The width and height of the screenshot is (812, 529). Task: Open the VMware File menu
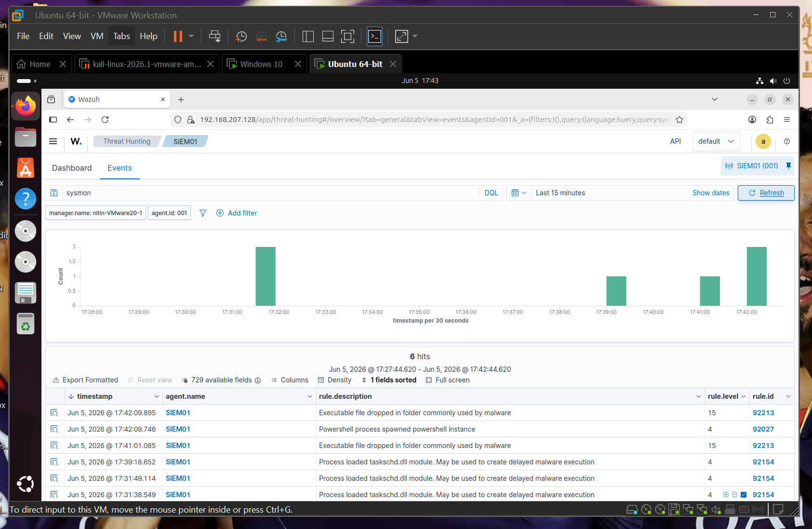23,36
